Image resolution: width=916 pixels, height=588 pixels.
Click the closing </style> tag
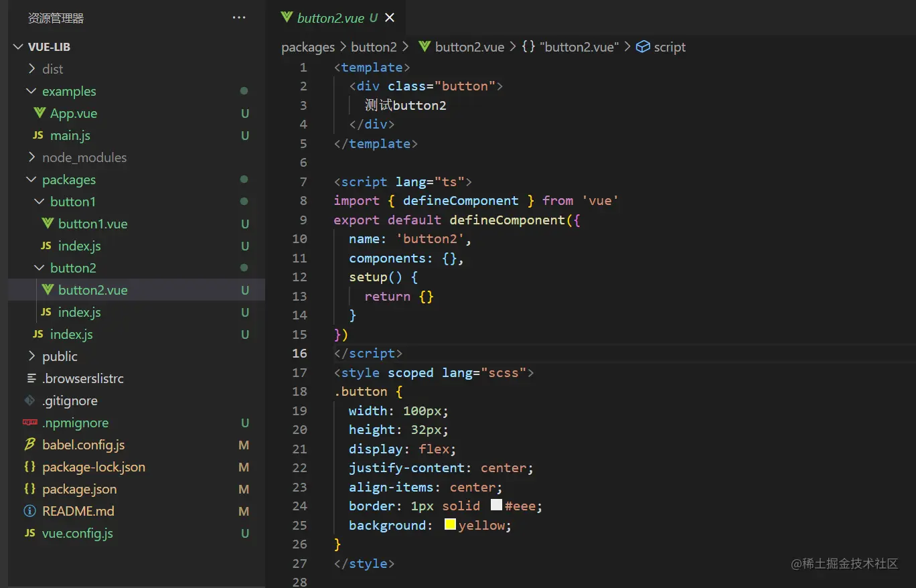pos(364,563)
